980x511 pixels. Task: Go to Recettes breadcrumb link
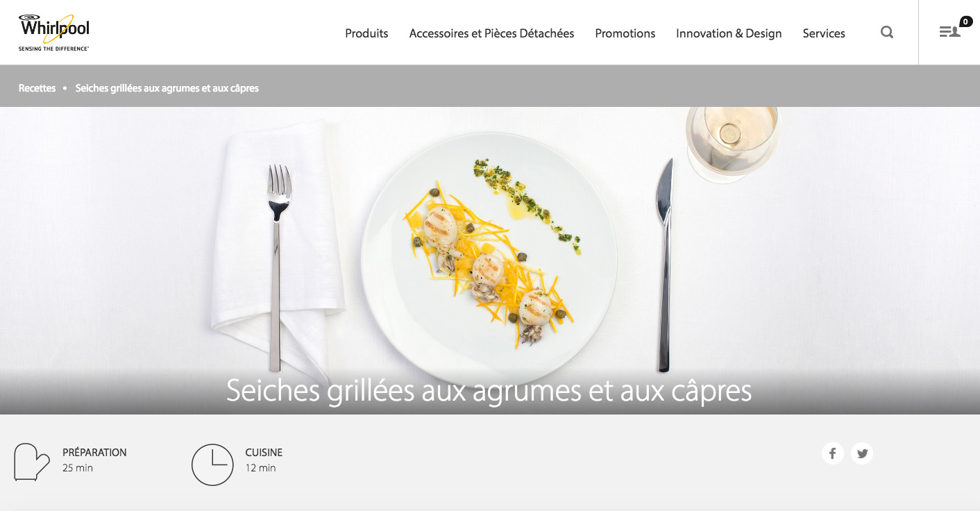tap(37, 88)
